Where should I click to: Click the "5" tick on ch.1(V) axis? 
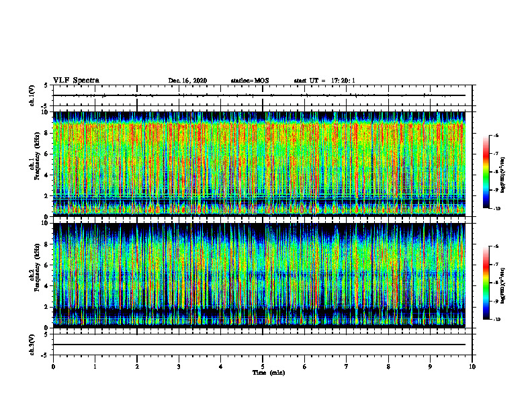[x=46, y=86]
